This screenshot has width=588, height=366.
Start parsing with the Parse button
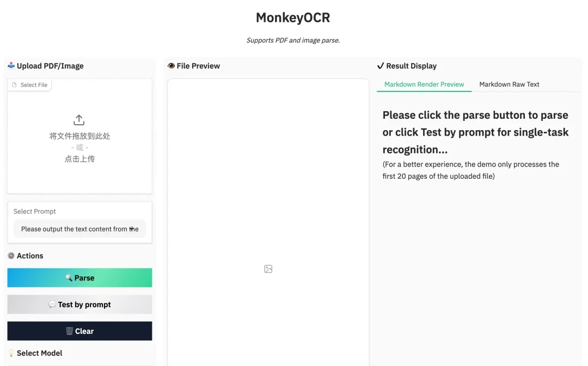tap(79, 278)
